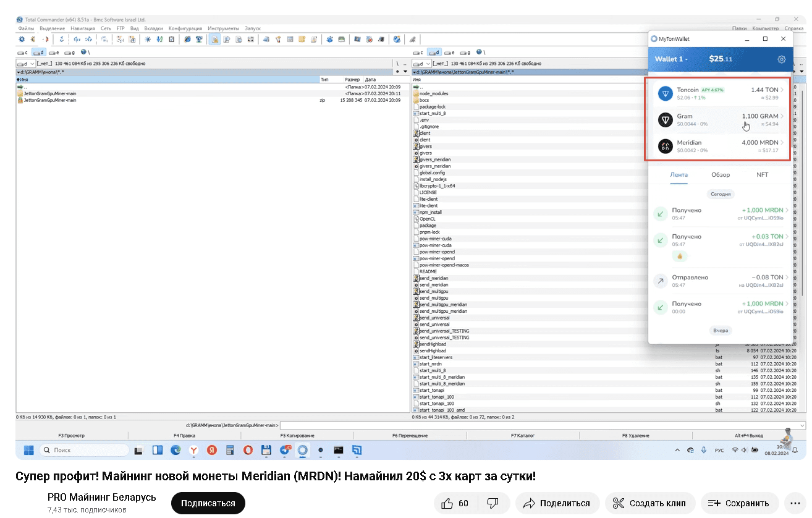Open the Конфигурация menu

pos(185,28)
